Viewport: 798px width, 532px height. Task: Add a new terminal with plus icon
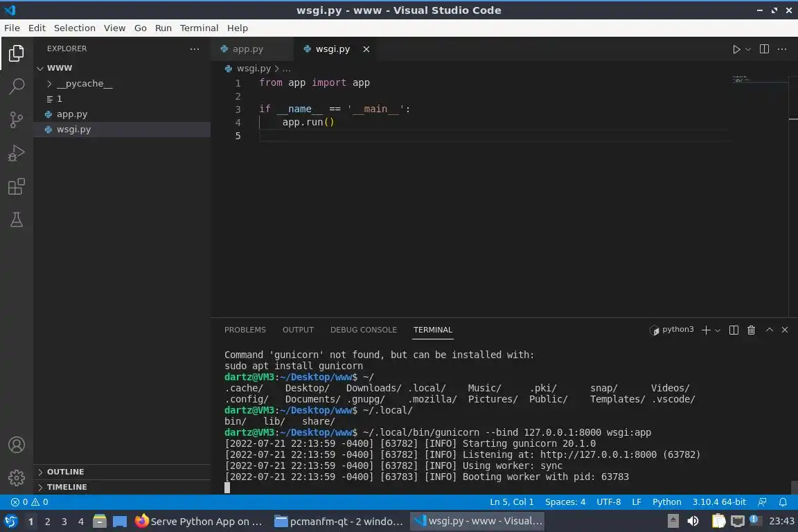[x=706, y=330]
